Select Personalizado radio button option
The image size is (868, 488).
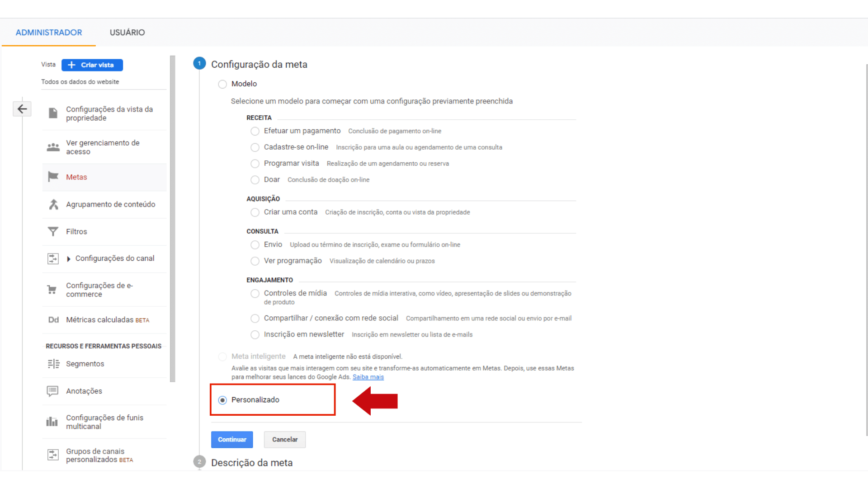tap(222, 399)
